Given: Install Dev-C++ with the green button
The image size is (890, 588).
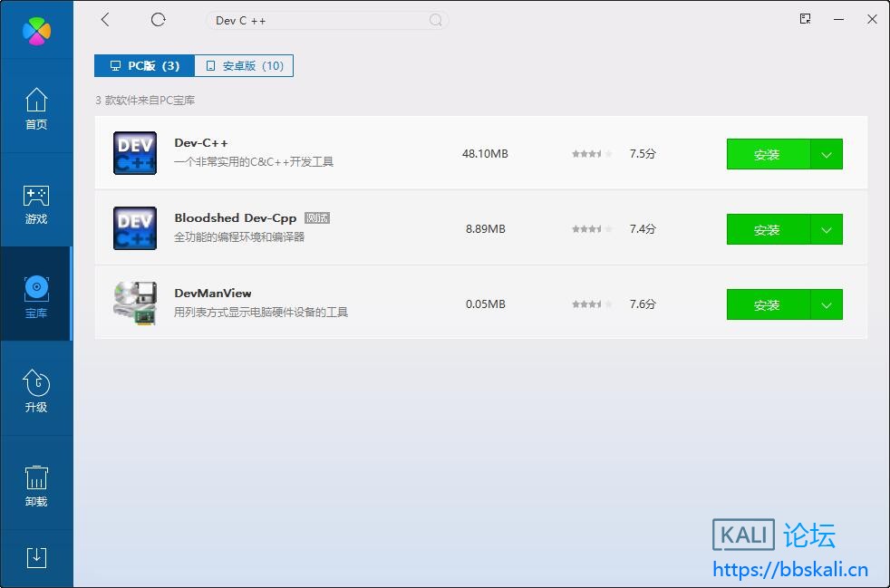Looking at the screenshot, I should (768, 154).
